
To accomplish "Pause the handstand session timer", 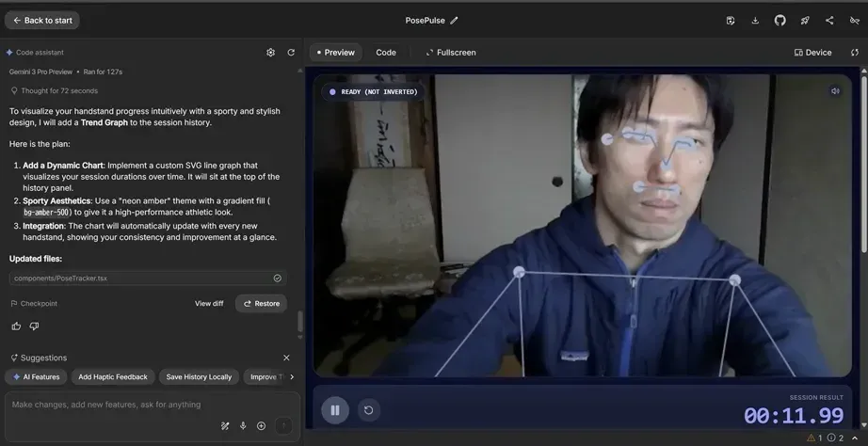I will 334,410.
